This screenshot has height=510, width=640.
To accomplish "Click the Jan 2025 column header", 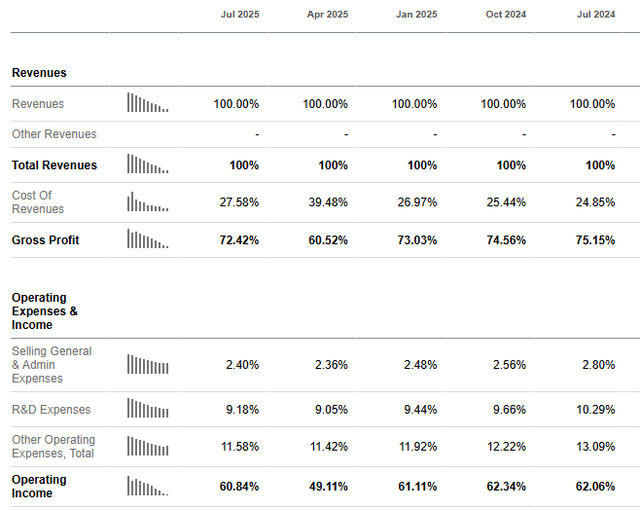I will pos(417,15).
